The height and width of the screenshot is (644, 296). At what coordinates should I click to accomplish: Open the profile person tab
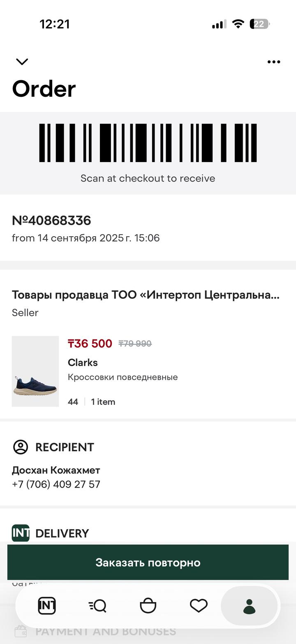(249, 606)
